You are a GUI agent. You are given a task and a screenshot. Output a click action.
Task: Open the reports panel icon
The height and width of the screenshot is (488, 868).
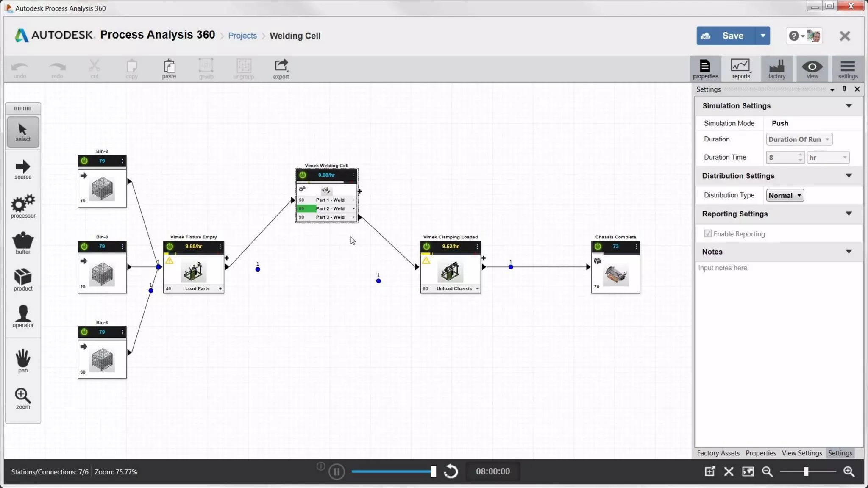point(740,69)
